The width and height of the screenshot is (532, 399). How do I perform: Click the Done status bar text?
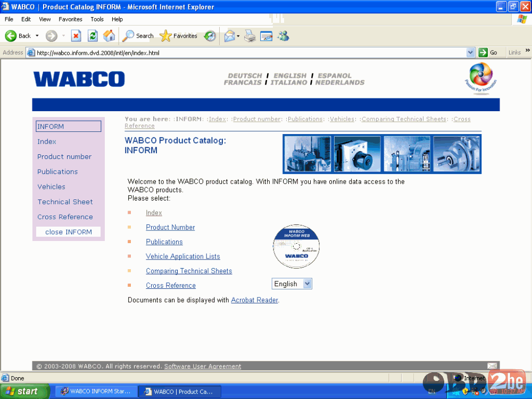coord(18,378)
